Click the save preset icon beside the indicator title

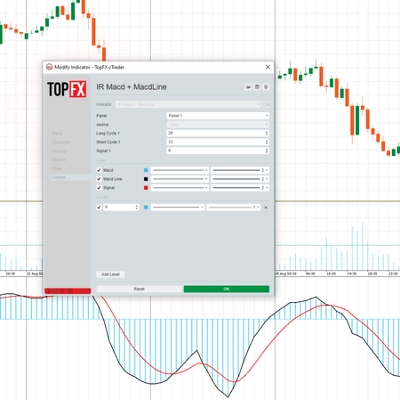click(257, 87)
